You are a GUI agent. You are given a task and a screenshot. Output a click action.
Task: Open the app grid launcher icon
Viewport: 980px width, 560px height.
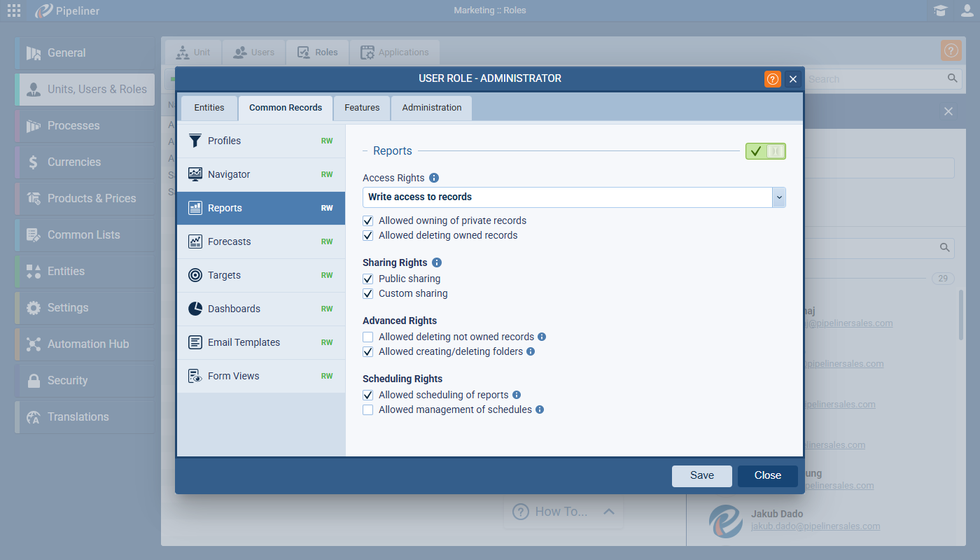(x=13, y=10)
